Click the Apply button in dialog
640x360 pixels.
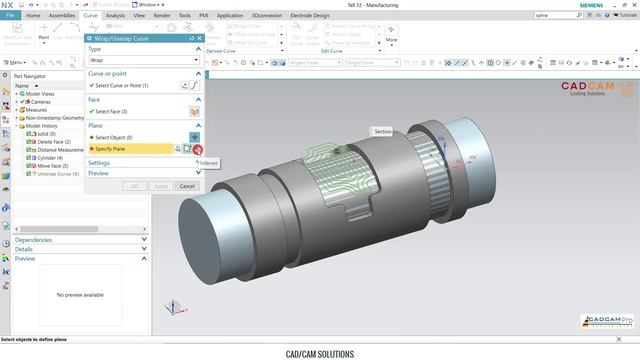point(161,186)
